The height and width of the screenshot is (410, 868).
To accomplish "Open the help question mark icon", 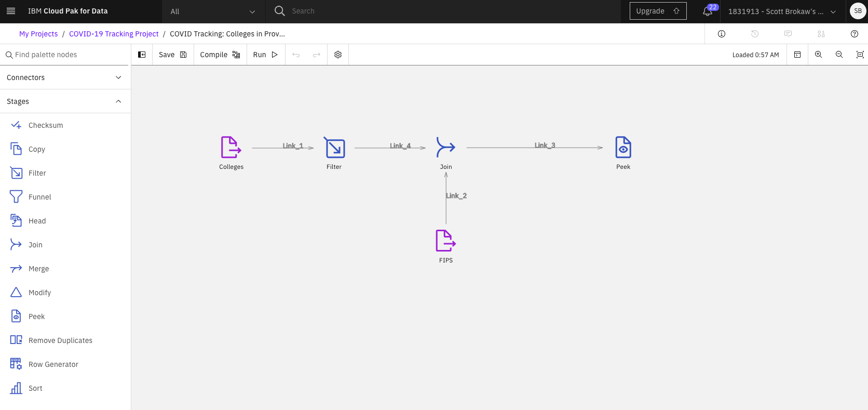I will tap(855, 34).
